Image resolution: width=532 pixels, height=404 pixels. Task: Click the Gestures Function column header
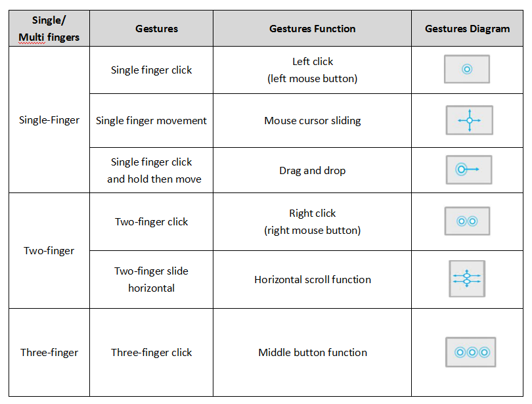tap(312, 28)
